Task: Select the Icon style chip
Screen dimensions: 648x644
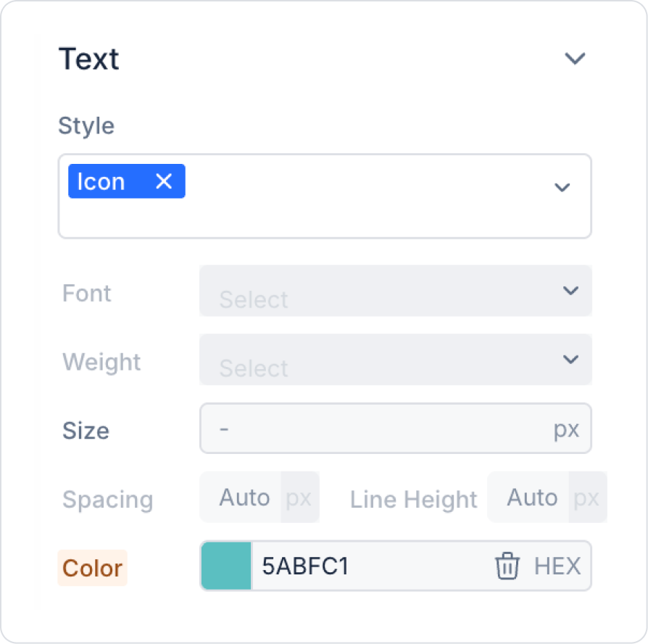Action: 101,181
